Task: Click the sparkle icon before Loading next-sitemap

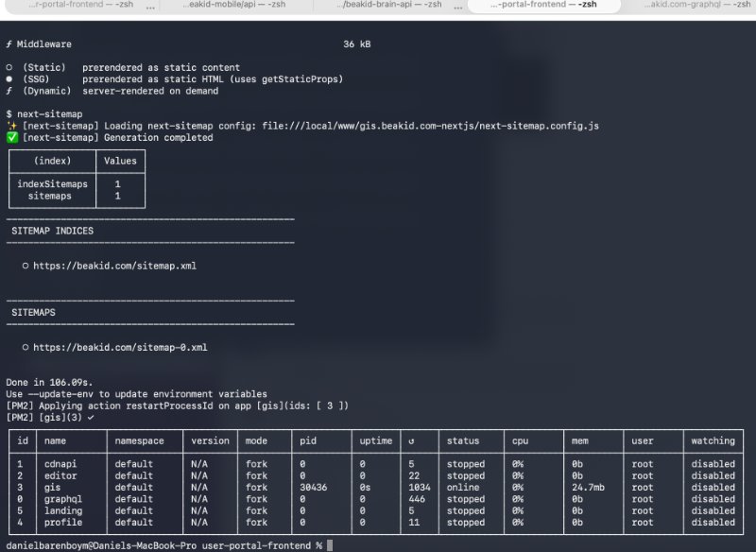Action: 12,126
